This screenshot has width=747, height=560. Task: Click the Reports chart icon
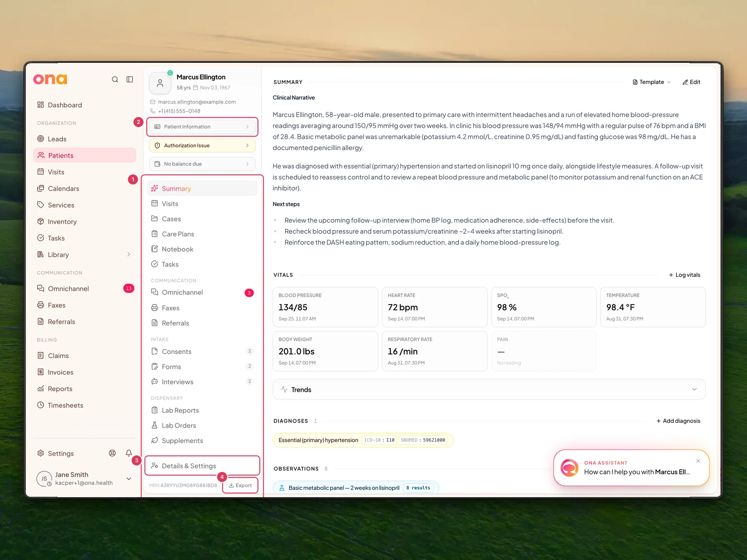click(40, 389)
